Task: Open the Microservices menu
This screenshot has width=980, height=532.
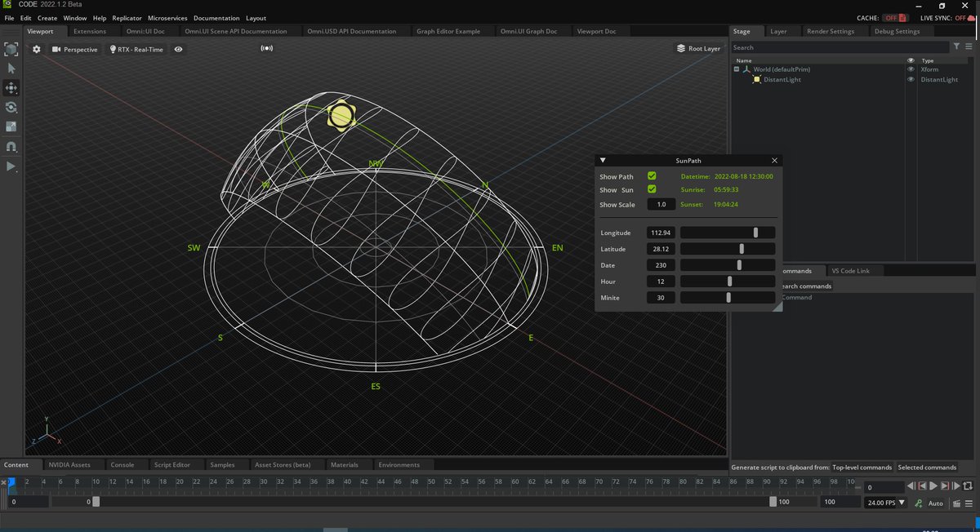Action: (167, 18)
